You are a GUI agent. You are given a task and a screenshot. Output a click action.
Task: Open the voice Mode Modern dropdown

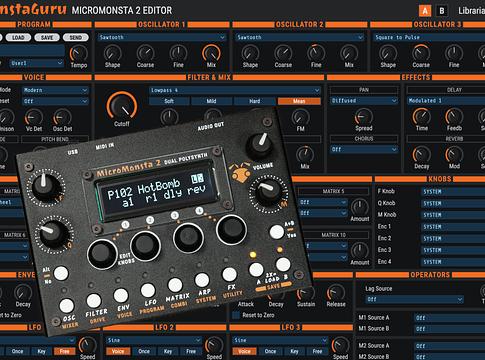pyautogui.click(x=55, y=90)
